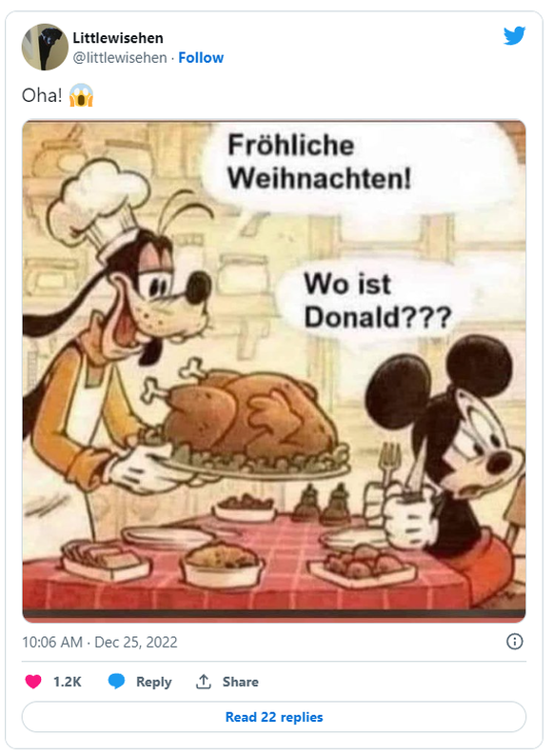Open the Littlewisehen display name

(x=118, y=37)
